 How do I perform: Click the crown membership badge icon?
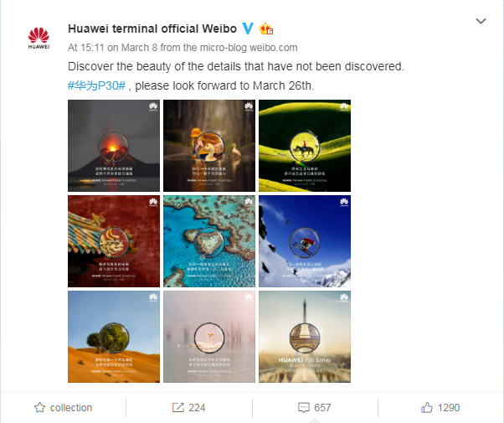click(266, 28)
